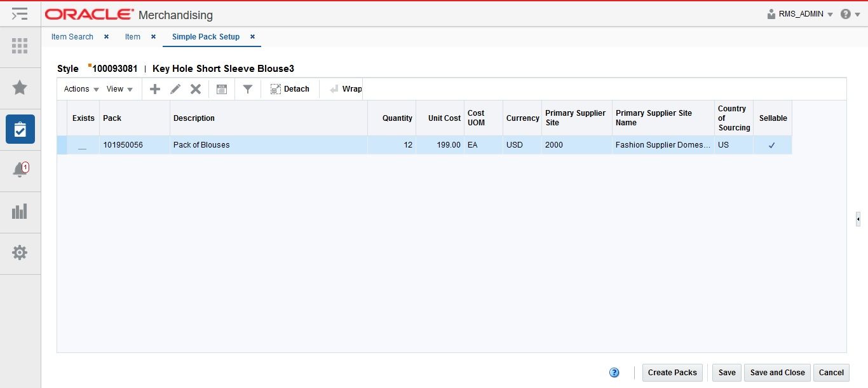Click the Save and Close button

point(776,372)
